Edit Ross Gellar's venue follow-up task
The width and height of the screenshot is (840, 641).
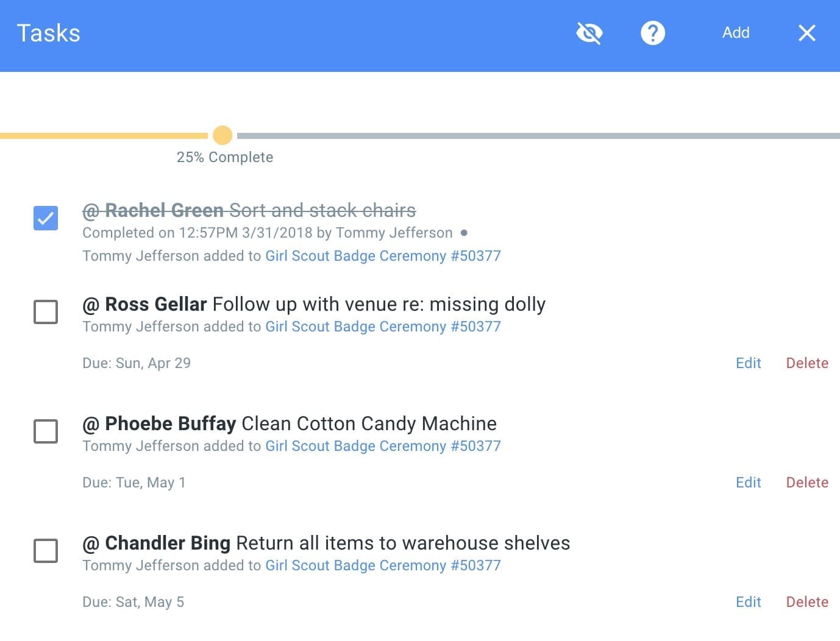[x=748, y=363]
